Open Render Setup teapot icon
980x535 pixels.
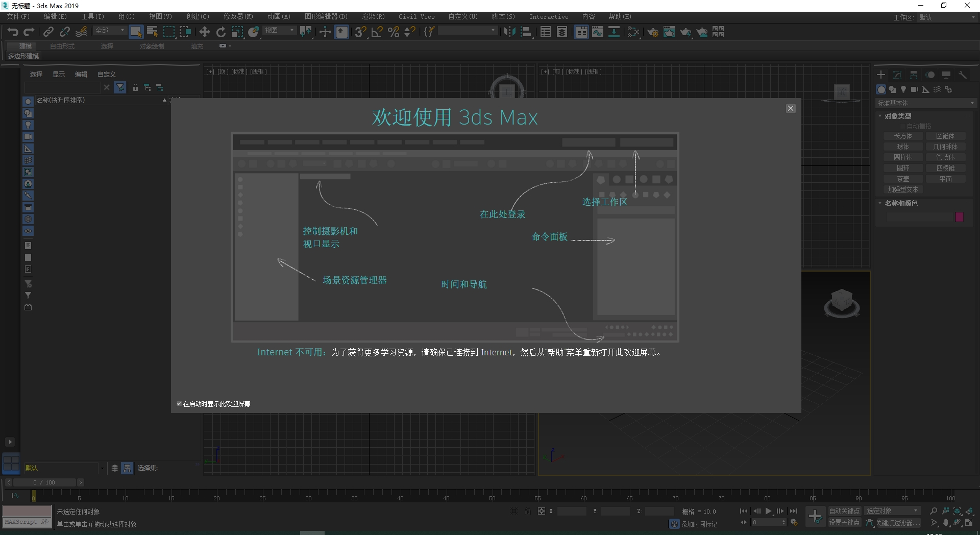(653, 32)
